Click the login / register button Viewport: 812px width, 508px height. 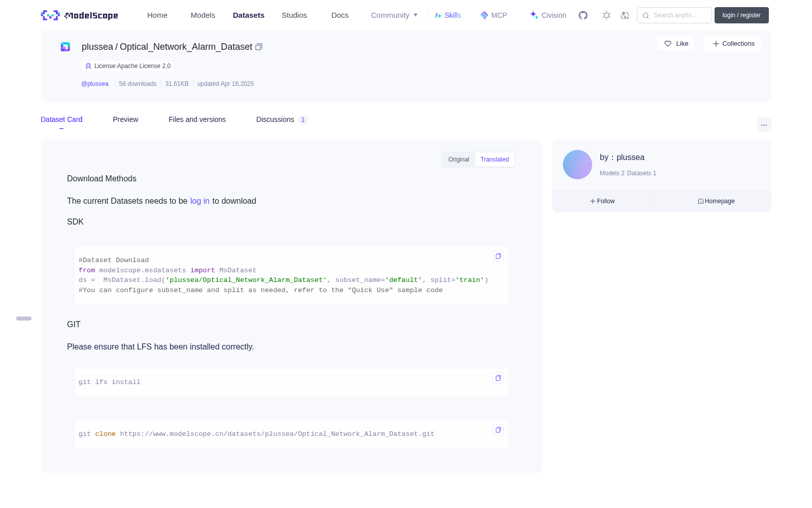pos(741,15)
